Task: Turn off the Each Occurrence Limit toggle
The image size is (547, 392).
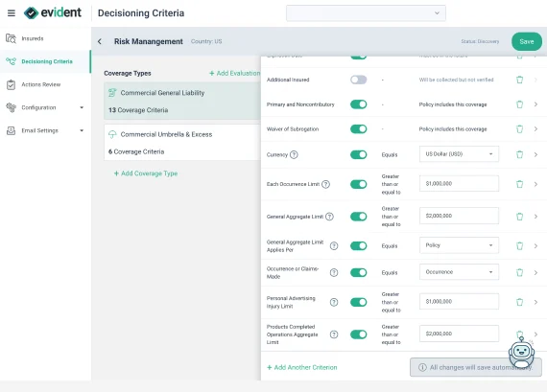Action: coord(359,184)
